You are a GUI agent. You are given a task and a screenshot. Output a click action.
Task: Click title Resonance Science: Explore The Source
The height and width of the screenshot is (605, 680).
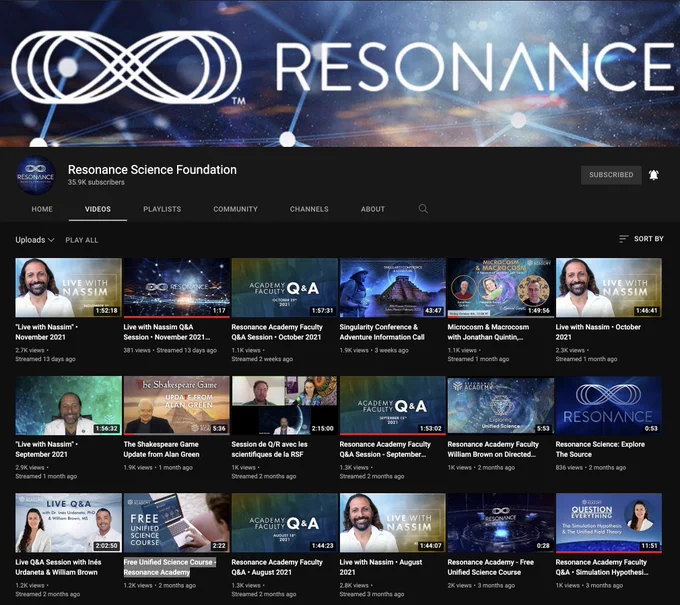pyautogui.click(x=600, y=449)
